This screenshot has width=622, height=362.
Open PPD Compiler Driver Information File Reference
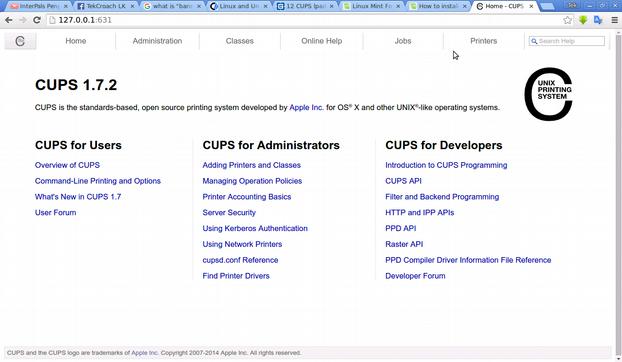(468, 260)
